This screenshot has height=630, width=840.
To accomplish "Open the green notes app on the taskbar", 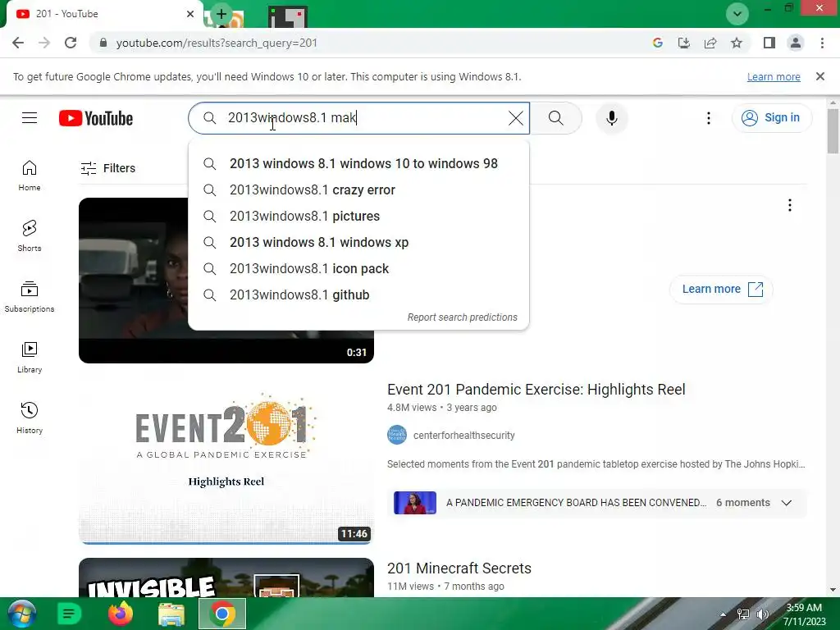I will (69, 614).
